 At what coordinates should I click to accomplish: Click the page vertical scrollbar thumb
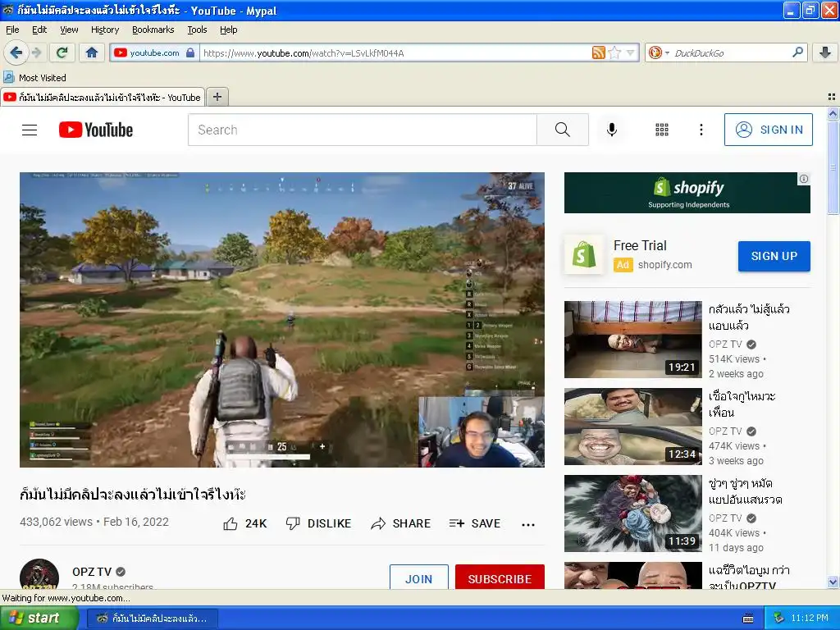point(833,167)
